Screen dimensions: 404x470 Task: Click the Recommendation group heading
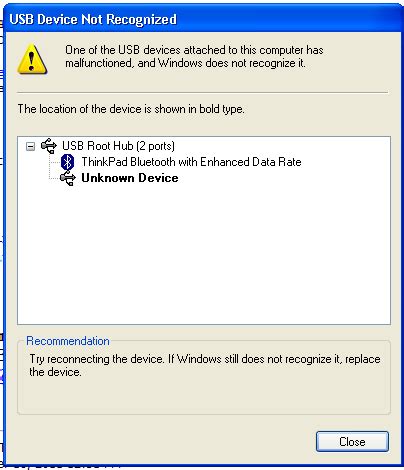[68, 341]
